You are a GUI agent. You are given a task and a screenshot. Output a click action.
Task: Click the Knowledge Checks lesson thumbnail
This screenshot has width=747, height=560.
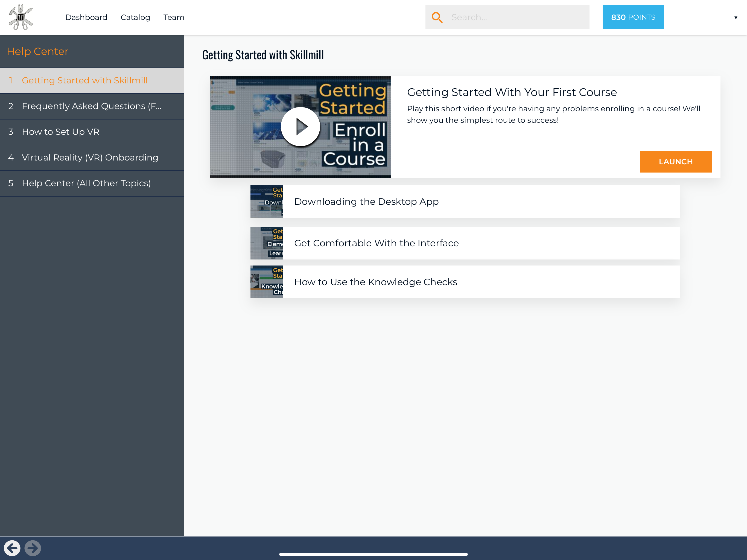click(x=267, y=282)
